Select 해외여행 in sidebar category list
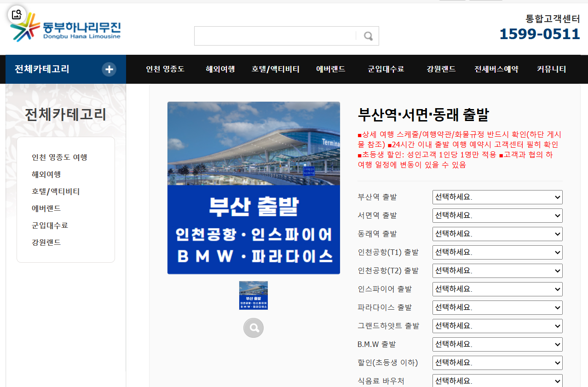Image resolution: width=588 pixels, height=387 pixels. (46, 174)
